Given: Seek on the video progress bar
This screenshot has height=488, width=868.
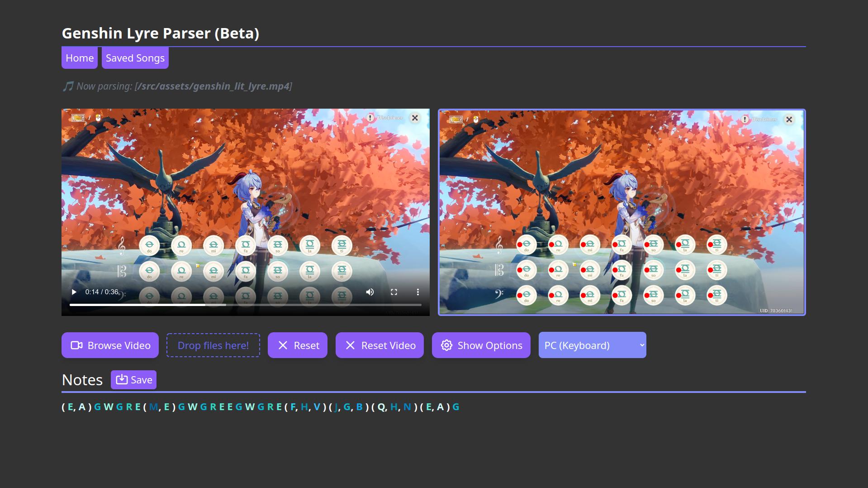Looking at the screenshot, I should point(246,305).
